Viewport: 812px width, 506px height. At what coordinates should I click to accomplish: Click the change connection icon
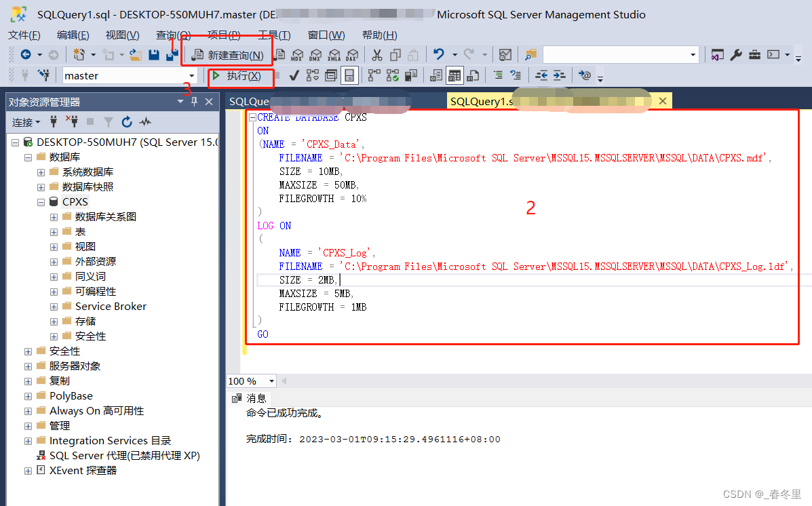coord(44,75)
